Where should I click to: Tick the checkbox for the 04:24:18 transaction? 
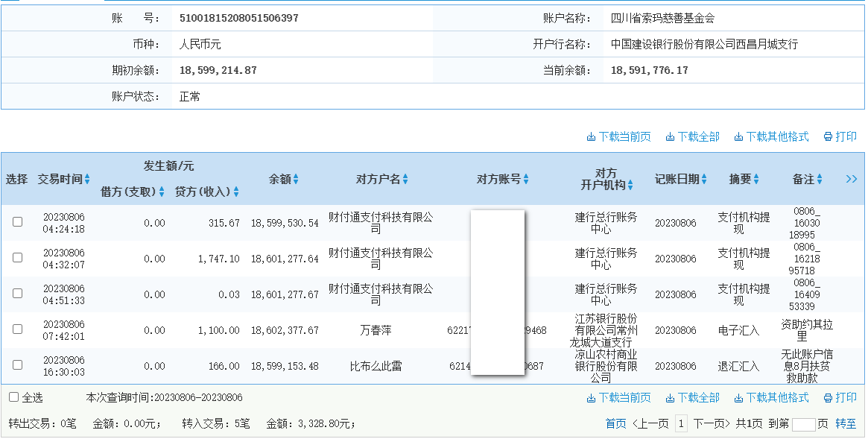tap(18, 222)
